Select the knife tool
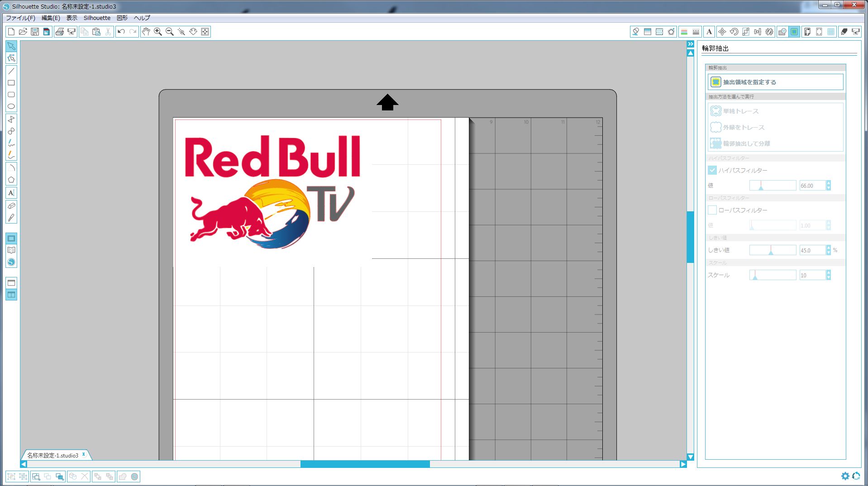 click(11, 218)
